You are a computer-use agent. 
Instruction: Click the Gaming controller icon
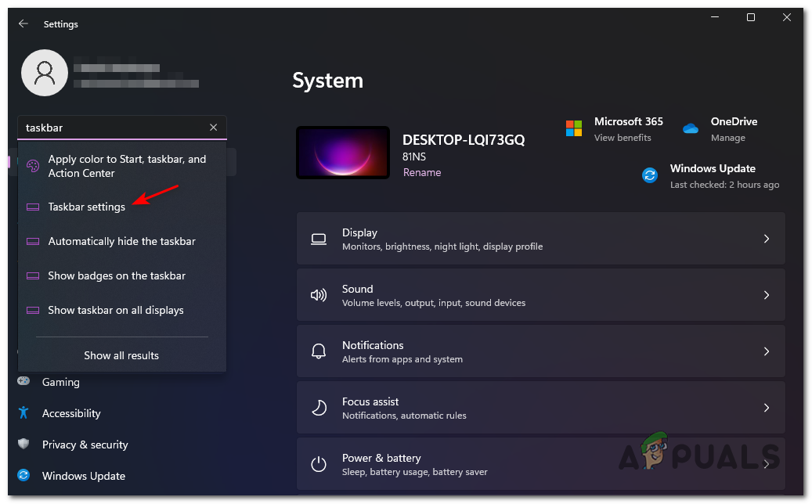click(24, 382)
